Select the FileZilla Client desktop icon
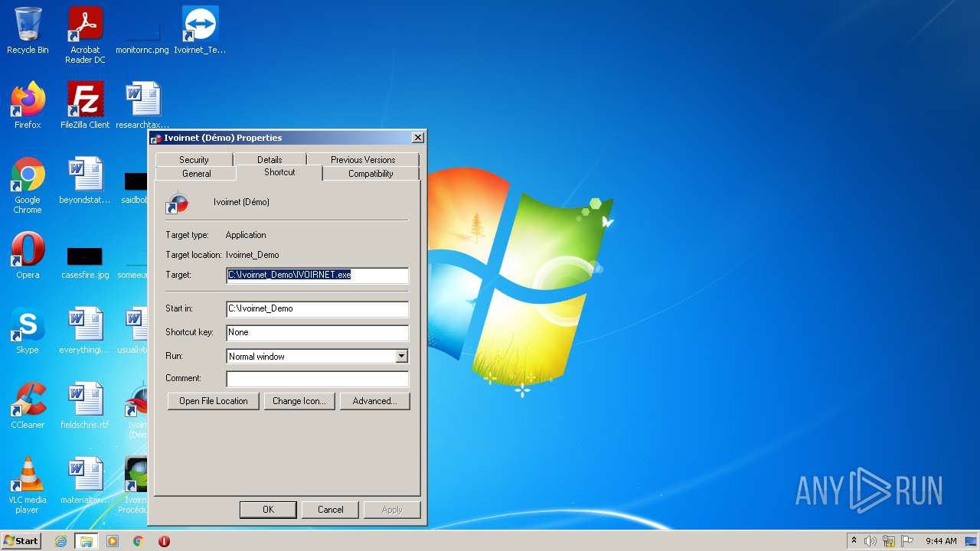This screenshot has height=551, width=980. 85,106
